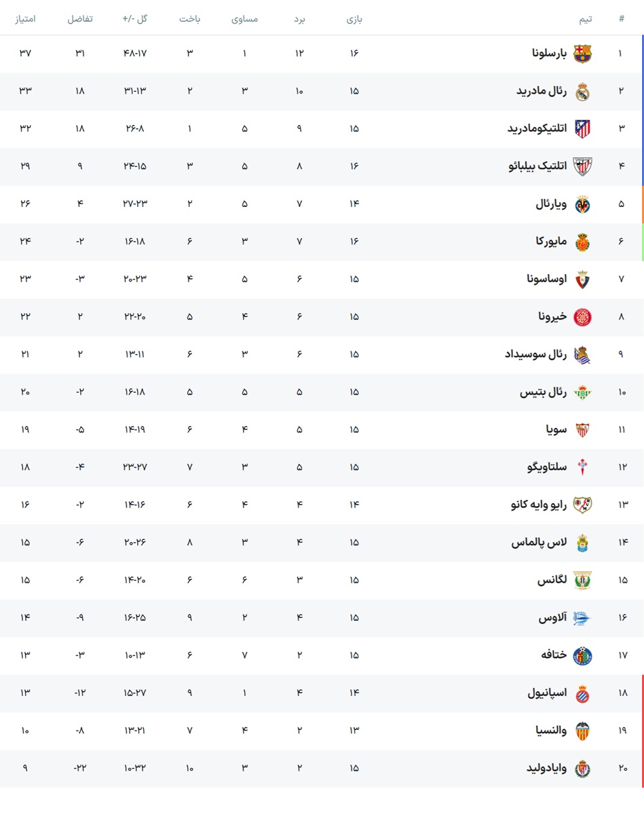
Task: Select the تفاضل column header
Action: [80, 19]
